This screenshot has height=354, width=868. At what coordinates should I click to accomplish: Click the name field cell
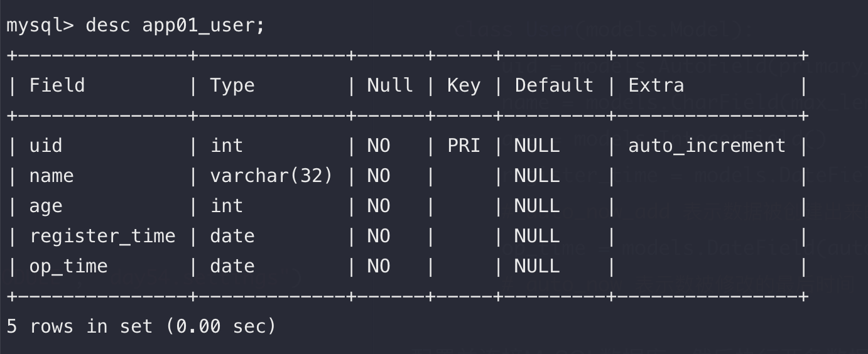pos(52,176)
